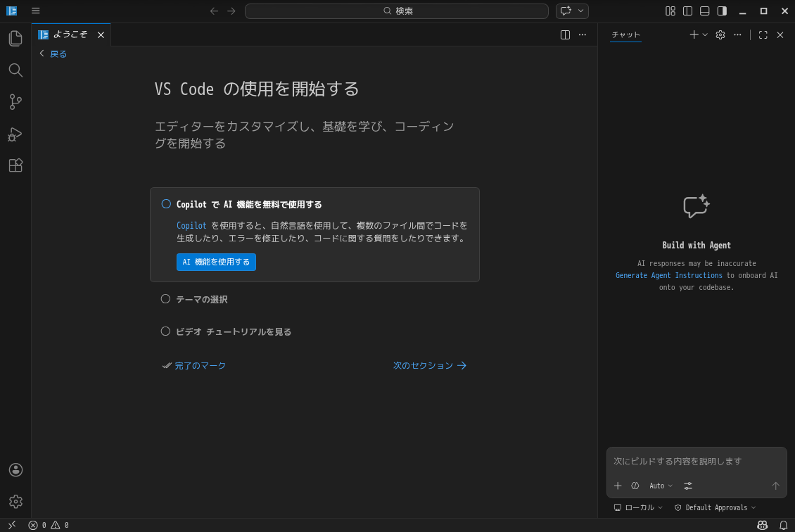Open the Explorer view in activity bar
The height and width of the screenshot is (532, 795).
point(15,39)
